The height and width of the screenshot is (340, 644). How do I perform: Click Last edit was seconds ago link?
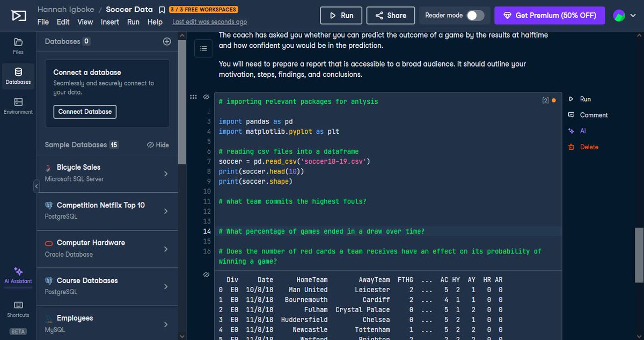210,22
